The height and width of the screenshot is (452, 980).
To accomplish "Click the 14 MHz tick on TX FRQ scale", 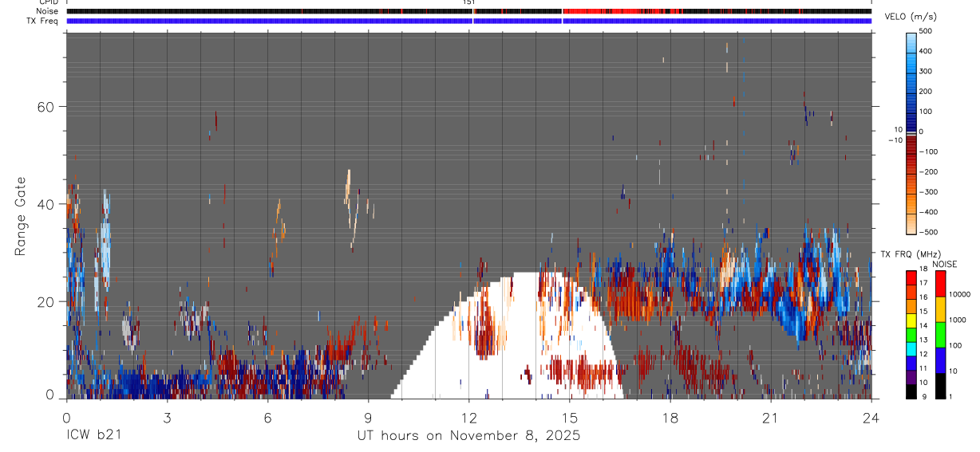I will 923,325.
